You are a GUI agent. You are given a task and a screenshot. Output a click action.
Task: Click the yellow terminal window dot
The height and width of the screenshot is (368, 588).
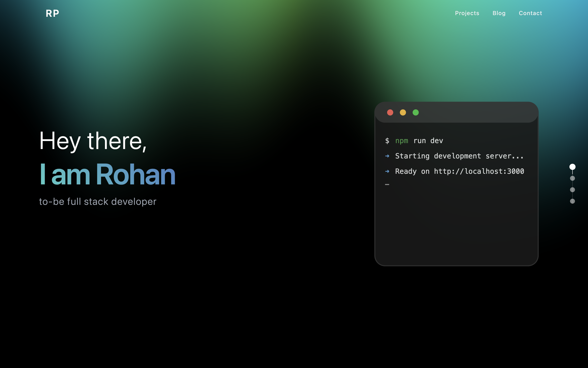pos(403,112)
